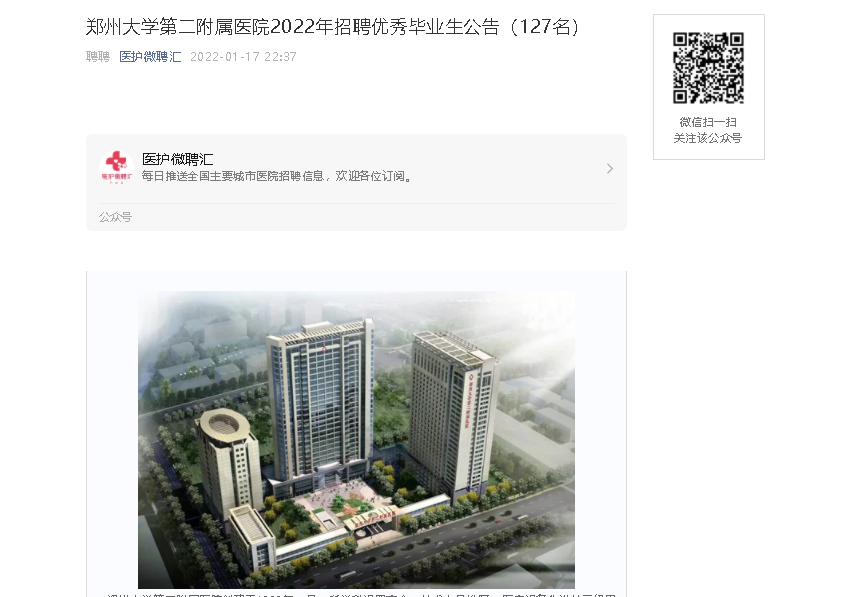Click the top-left finder square of QR code

coord(680,39)
